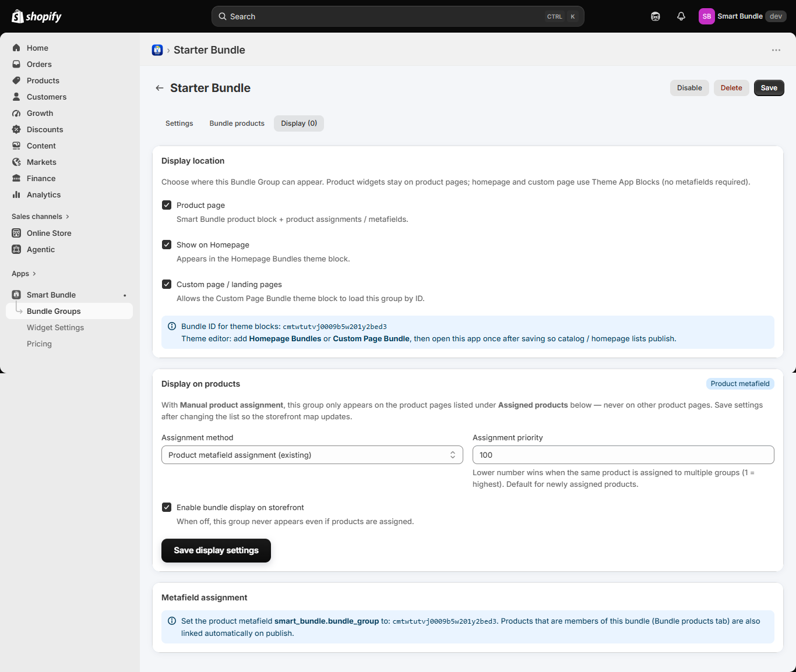Viewport: 796px width, 672px height.
Task: Expand the Sales channels section
Action: [x=41, y=217]
